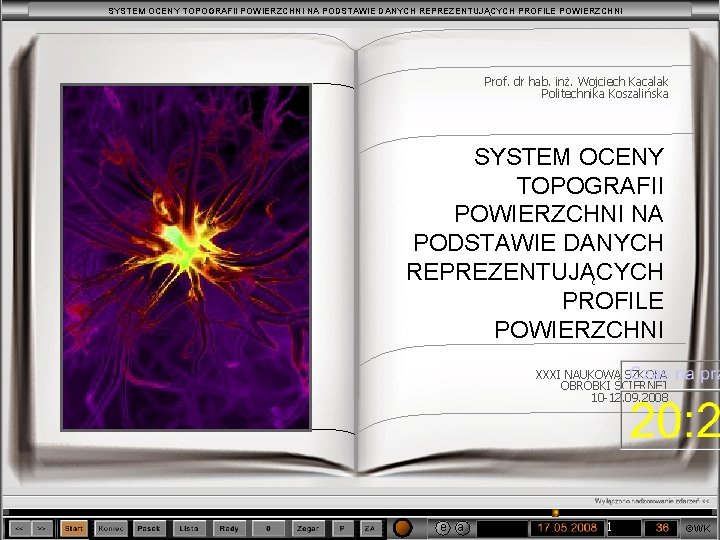Click the Politechnika Koszalińska text
The image size is (720, 540).
[x=604, y=94]
